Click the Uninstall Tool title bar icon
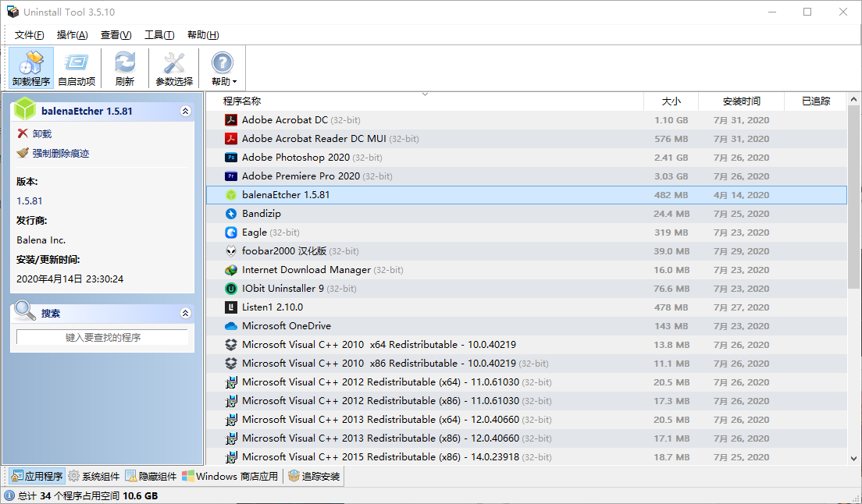The image size is (862, 504). (12, 12)
